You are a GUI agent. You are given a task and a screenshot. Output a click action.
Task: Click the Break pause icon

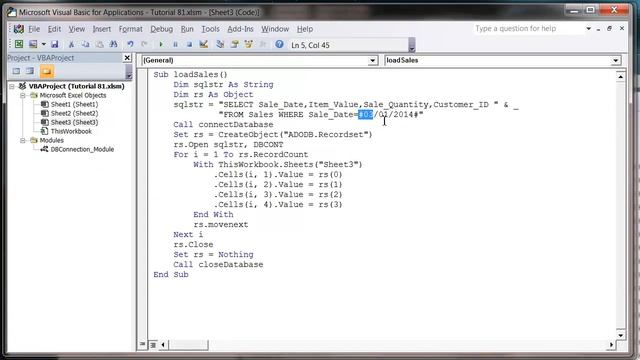(175, 44)
